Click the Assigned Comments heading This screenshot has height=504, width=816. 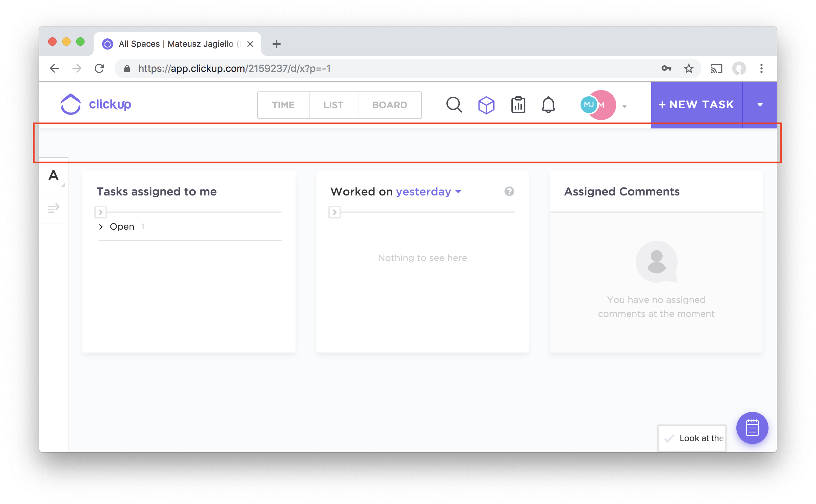(622, 191)
